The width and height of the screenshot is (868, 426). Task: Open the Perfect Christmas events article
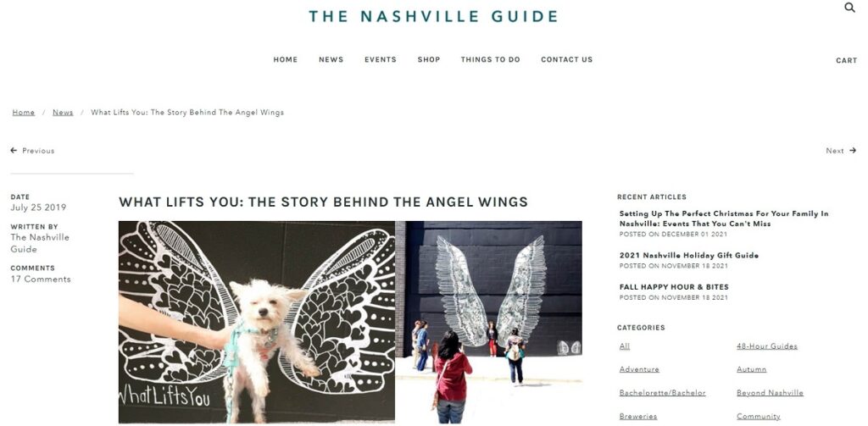[x=724, y=219]
